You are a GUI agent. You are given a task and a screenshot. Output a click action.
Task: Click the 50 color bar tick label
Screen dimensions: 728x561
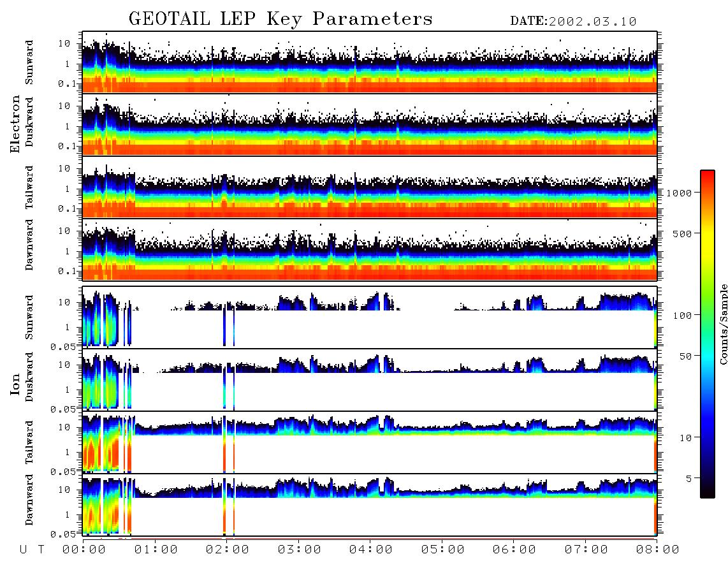pos(686,356)
